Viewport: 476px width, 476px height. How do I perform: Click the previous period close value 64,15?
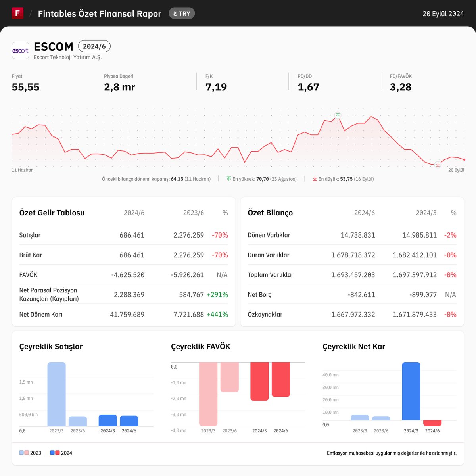click(177, 179)
